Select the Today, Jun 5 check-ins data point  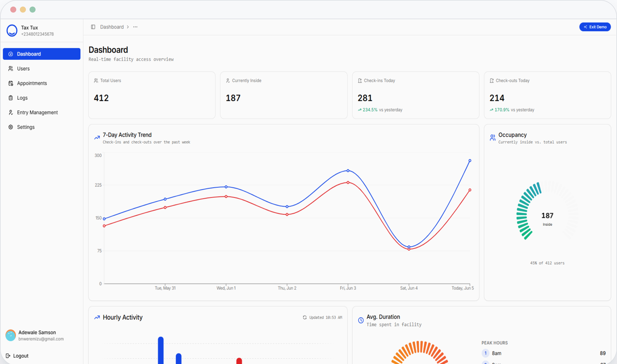[470, 161]
